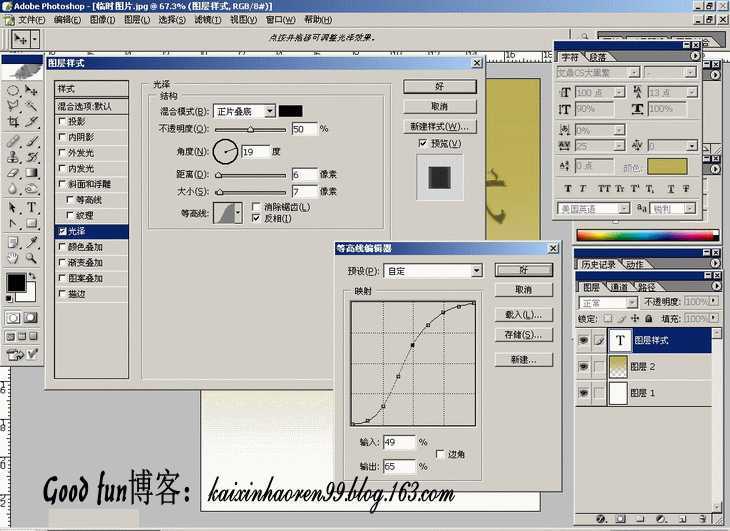Click the Move tool in the toolbox
The image size is (730, 531).
32,89
